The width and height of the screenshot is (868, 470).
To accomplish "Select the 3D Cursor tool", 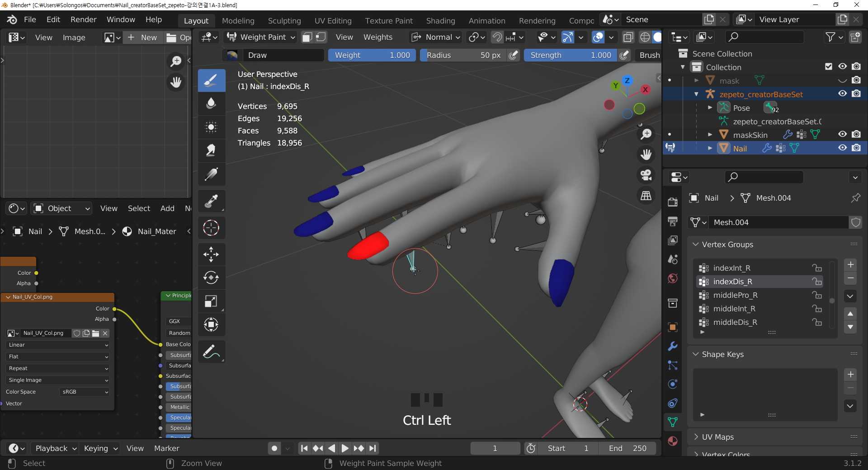I will pyautogui.click(x=211, y=228).
